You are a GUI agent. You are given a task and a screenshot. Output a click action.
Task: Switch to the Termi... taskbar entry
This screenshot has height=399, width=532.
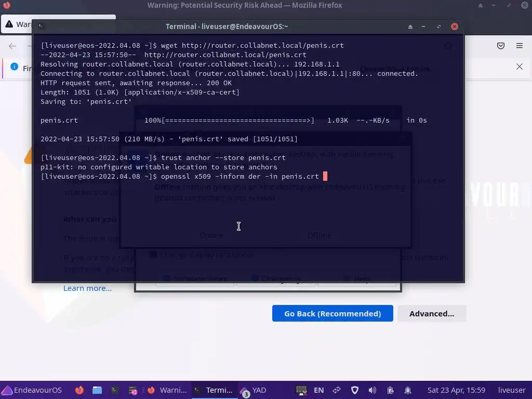[214, 390]
